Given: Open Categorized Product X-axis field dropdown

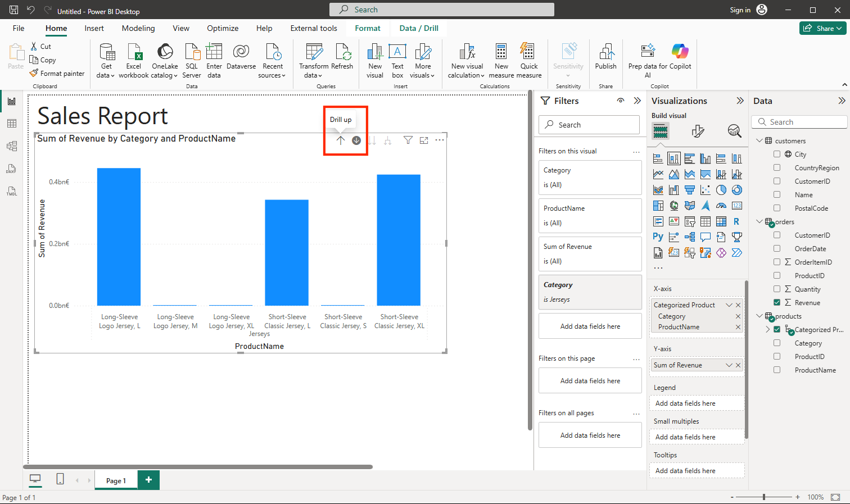Looking at the screenshot, I should click(729, 305).
